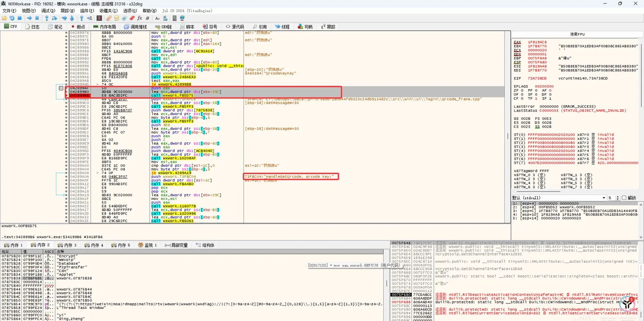Step over using the toolbar icon

point(54,18)
